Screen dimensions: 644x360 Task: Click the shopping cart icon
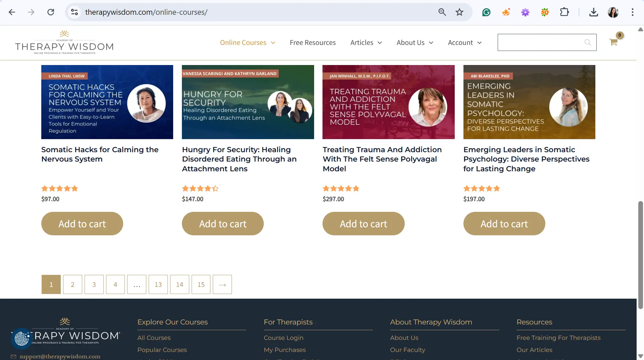[x=613, y=42]
